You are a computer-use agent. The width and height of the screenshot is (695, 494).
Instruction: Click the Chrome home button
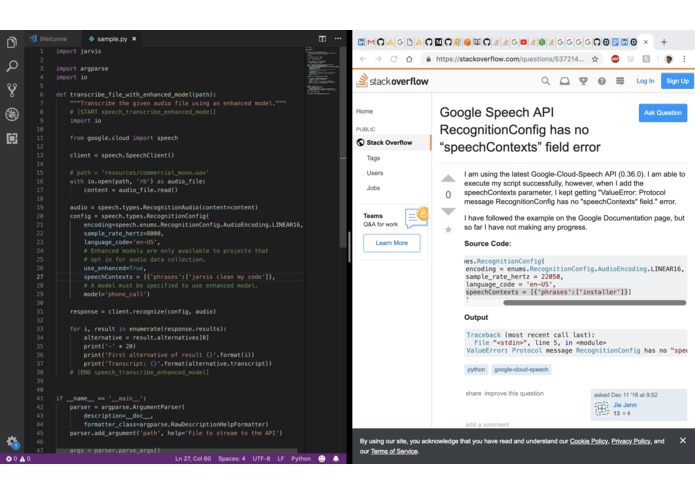point(409,59)
